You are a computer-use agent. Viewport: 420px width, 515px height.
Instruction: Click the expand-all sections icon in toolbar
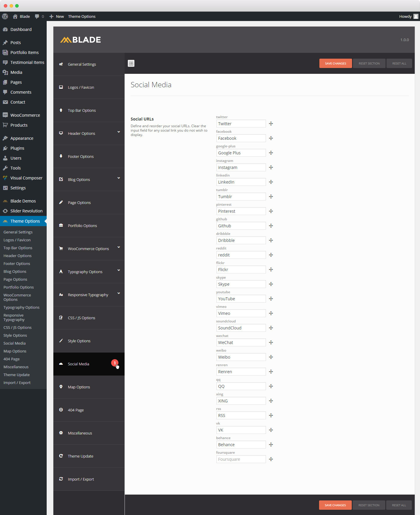coord(131,63)
